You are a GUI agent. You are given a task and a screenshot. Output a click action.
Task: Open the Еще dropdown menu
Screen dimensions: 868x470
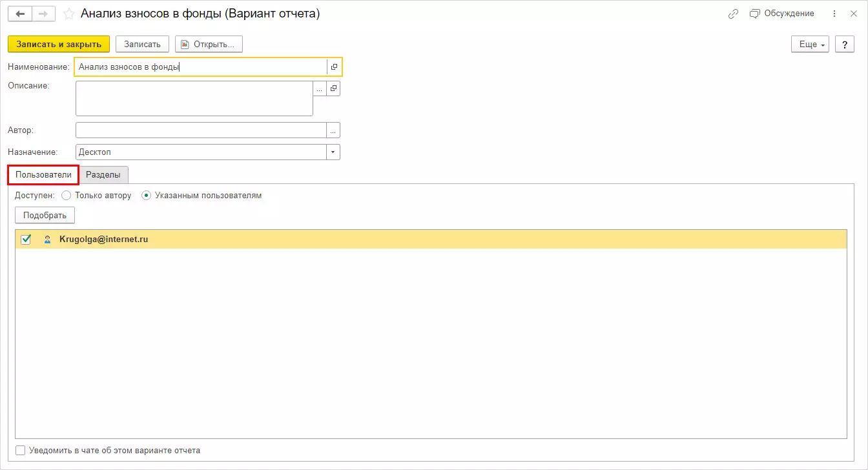(812, 44)
